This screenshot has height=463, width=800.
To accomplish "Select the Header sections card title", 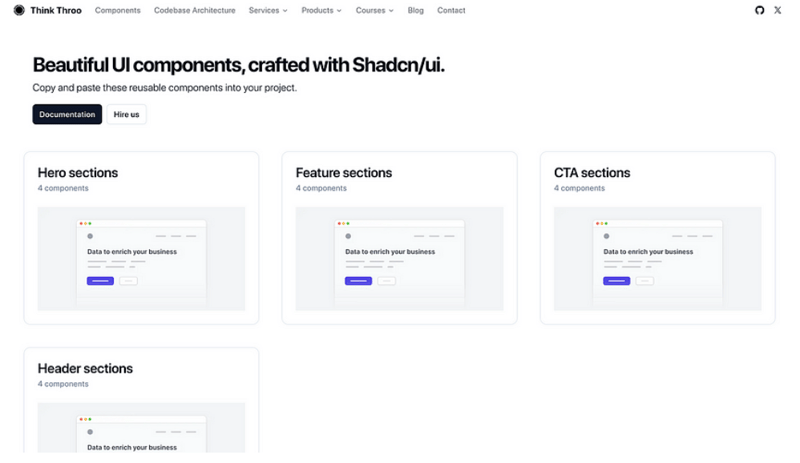I will pyautogui.click(x=85, y=369).
